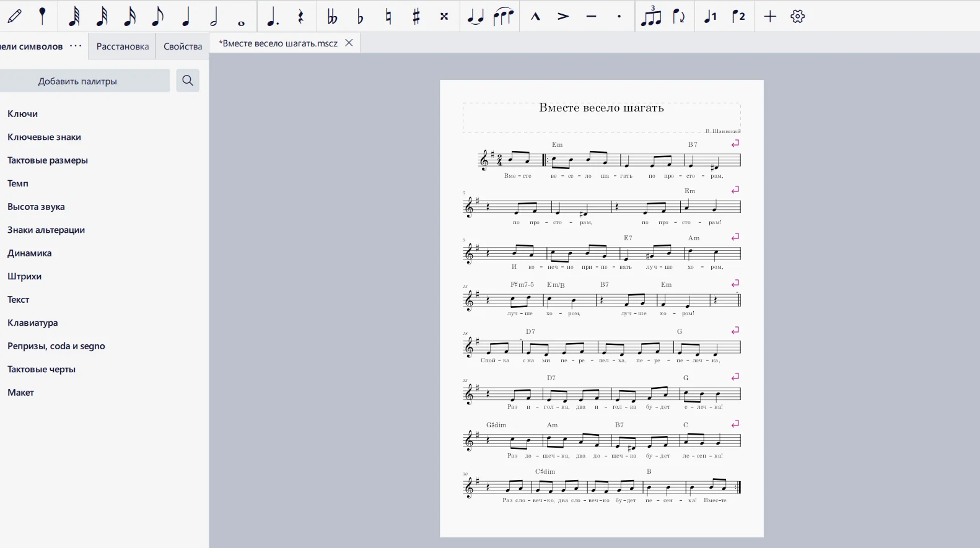Viewport: 980px width, 548px height.
Task: Select the eighth note duration
Action: click(157, 16)
